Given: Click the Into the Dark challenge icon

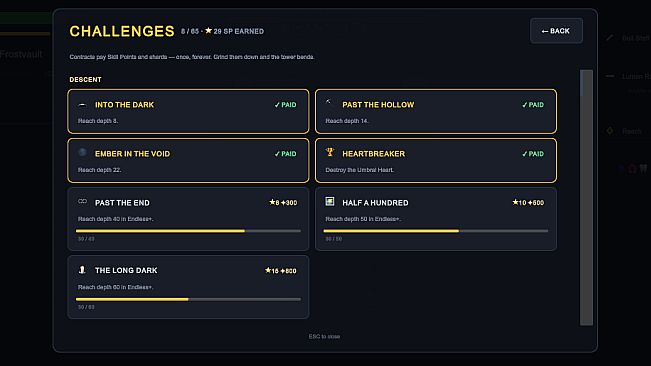Looking at the screenshot, I should pyautogui.click(x=82, y=105).
